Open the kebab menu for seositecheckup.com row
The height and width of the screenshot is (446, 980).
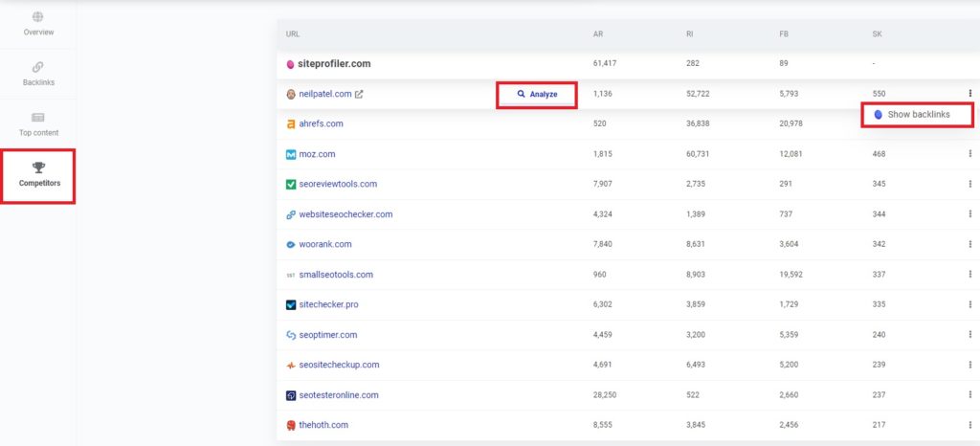coord(970,365)
